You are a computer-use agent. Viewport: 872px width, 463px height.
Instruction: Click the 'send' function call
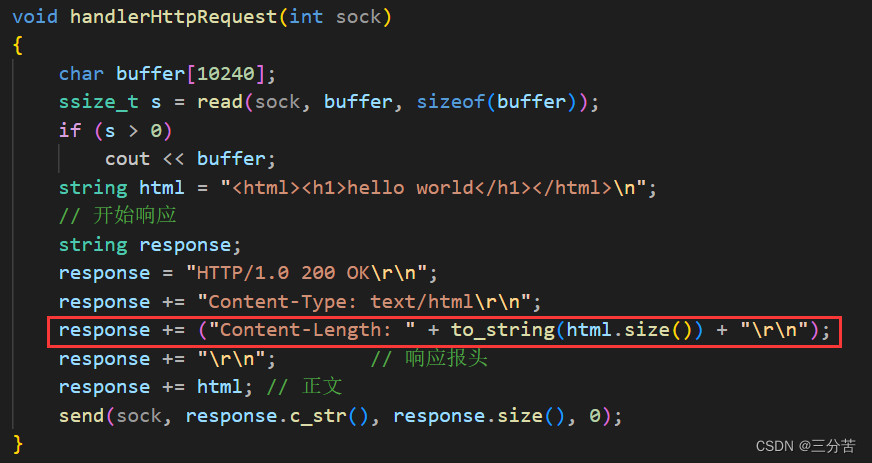(82, 416)
